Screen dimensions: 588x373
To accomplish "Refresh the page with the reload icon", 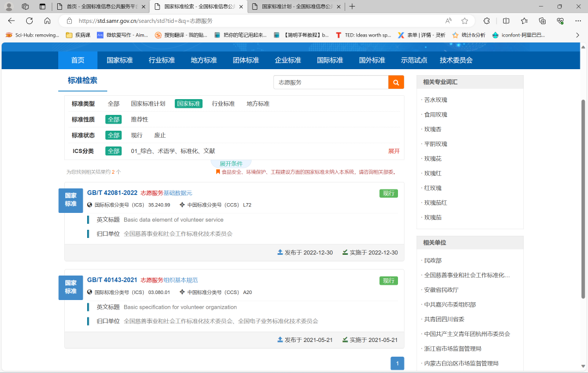I will [x=29, y=21].
